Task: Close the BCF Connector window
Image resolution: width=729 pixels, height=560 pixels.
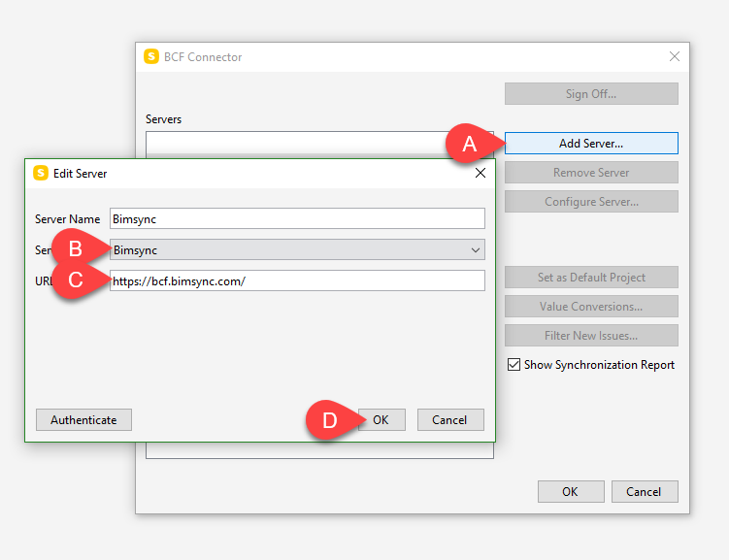Action: pyautogui.click(x=674, y=56)
